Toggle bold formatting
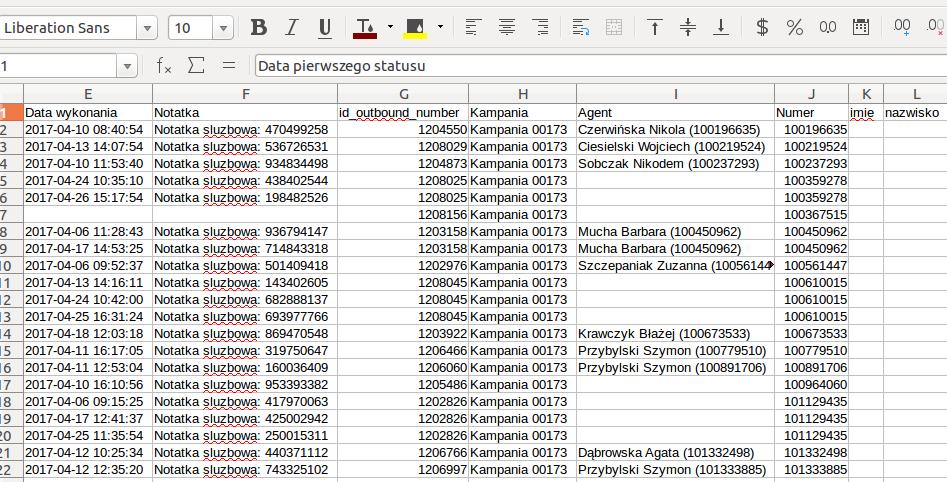The height and width of the screenshot is (482, 947). coord(258,28)
